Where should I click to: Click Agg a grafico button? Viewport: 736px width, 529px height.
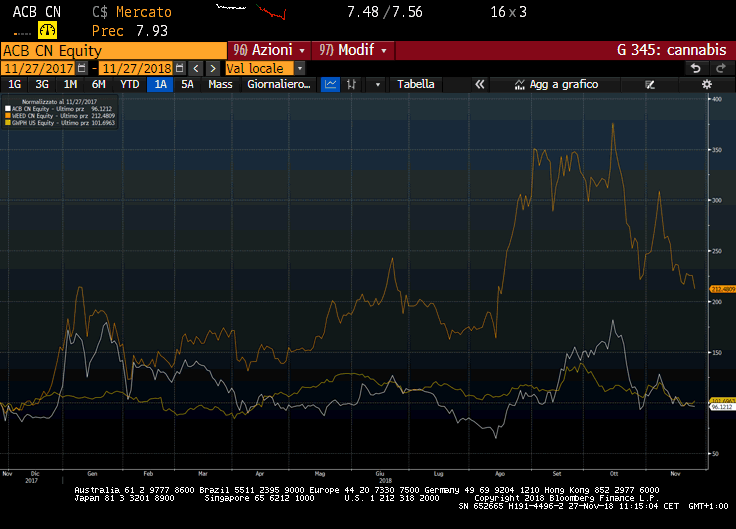557,84
